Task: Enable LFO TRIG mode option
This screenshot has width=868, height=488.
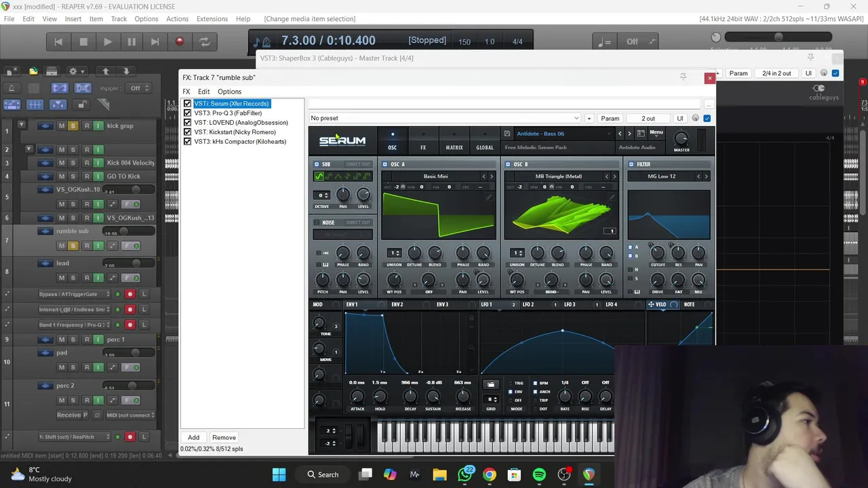Action: click(511, 383)
